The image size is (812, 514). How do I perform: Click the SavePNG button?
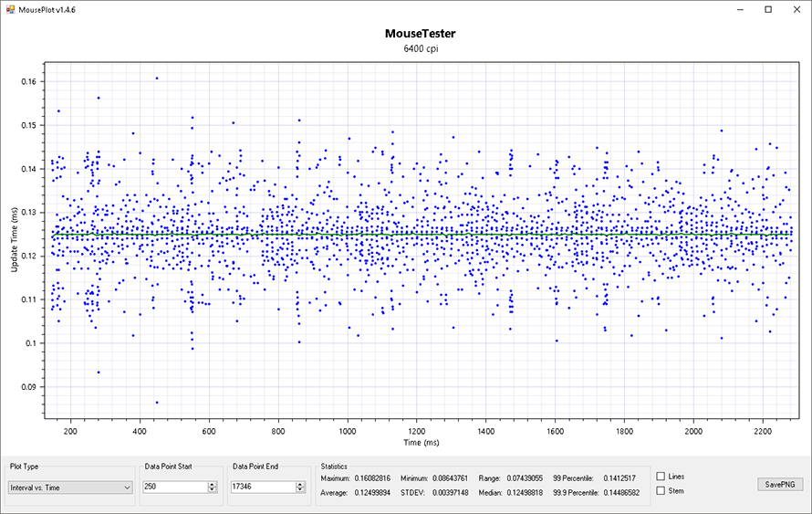pyautogui.click(x=780, y=485)
